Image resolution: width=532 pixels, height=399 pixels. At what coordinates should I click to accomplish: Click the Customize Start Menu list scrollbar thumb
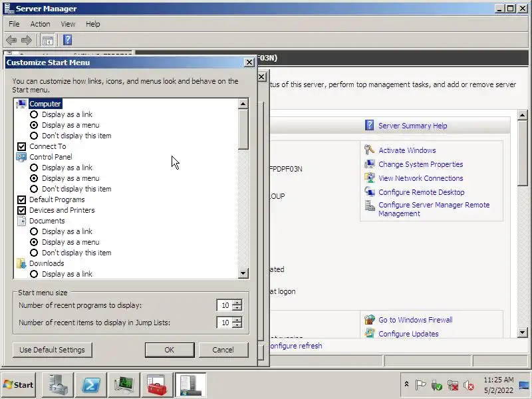(x=243, y=129)
